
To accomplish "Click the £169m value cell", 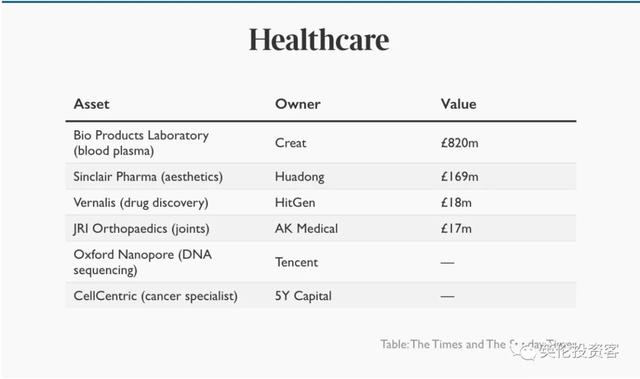I will tap(459, 177).
